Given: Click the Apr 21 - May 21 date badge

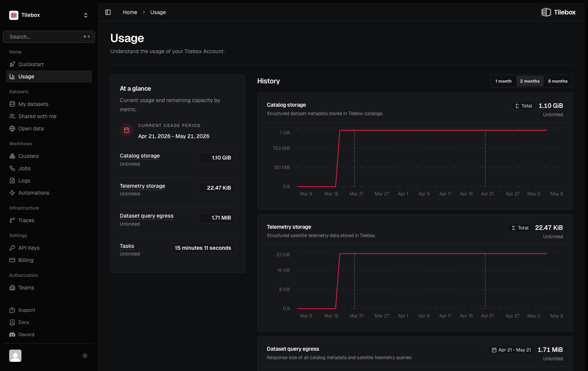Looking at the screenshot, I should (511, 350).
